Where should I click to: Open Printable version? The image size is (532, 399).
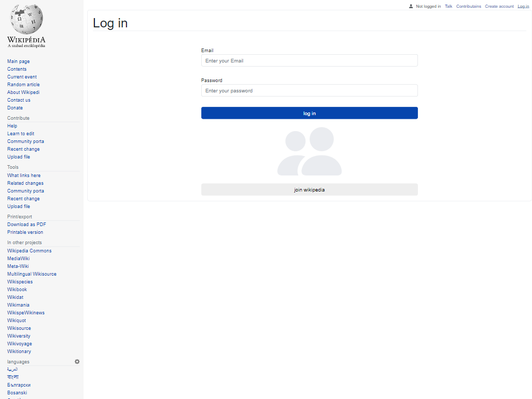[x=25, y=232]
